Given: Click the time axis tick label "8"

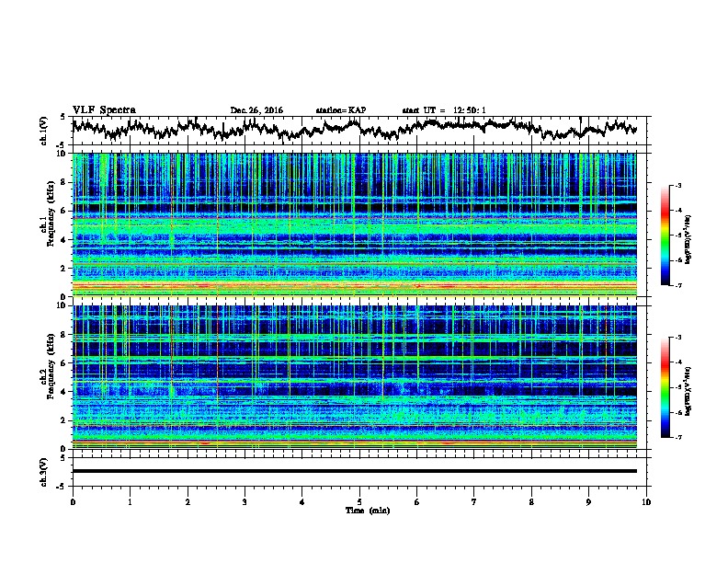Looking at the screenshot, I should coord(531,502).
